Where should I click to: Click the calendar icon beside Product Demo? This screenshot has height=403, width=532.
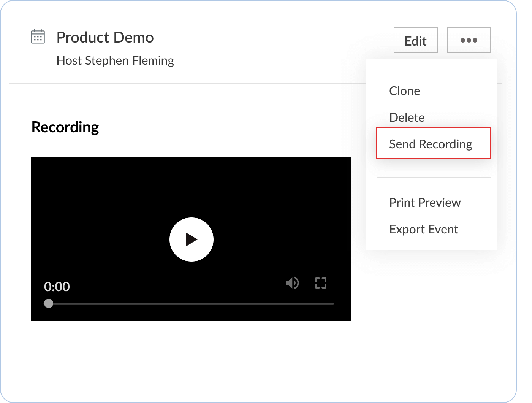click(x=38, y=37)
